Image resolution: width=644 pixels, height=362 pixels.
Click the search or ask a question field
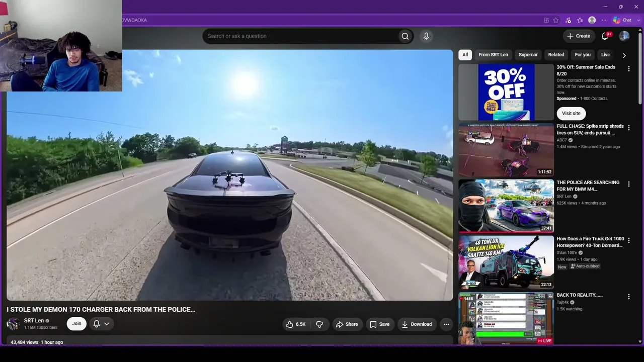pyautogui.click(x=300, y=36)
